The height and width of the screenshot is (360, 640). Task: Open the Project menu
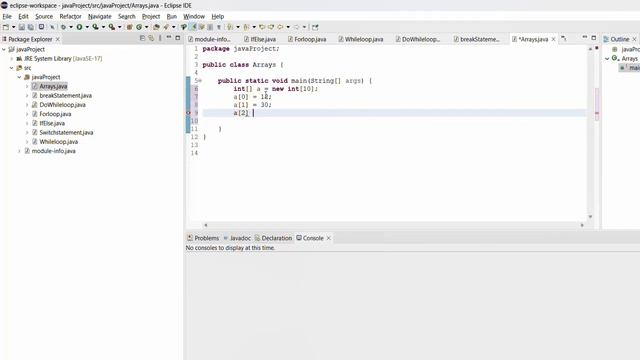[x=151, y=16]
